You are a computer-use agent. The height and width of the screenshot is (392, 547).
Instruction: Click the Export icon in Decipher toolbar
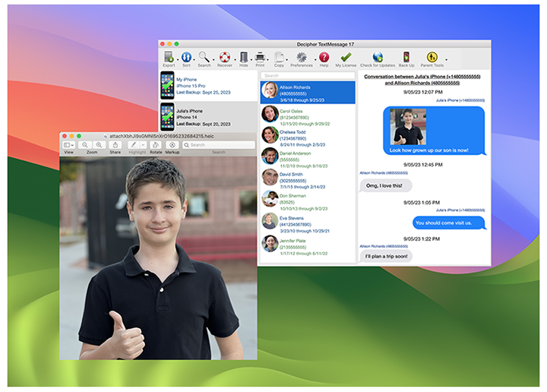169,57
